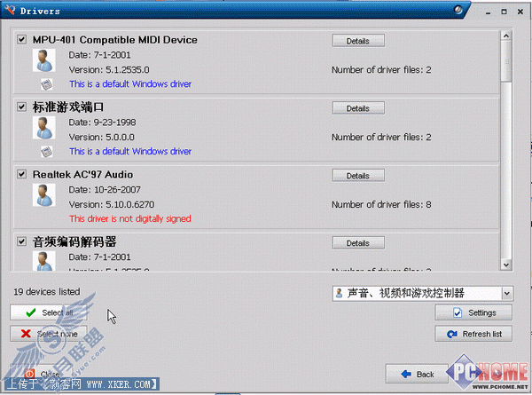The height and width of the screenshot is (395, 532).
Task: Click the red X icon on Select none
Action: (x=26, y=334)
